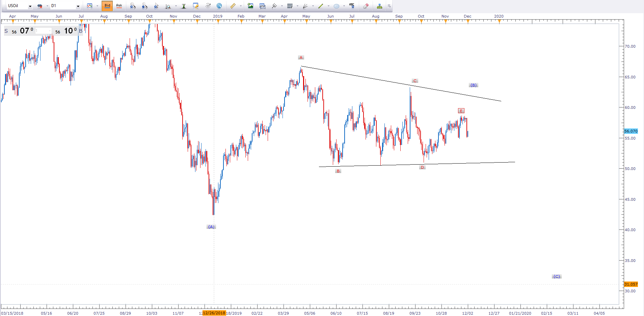Open the D1 timeframe dropdown
This screenshot has width=644, height=316.
(78, 6)
